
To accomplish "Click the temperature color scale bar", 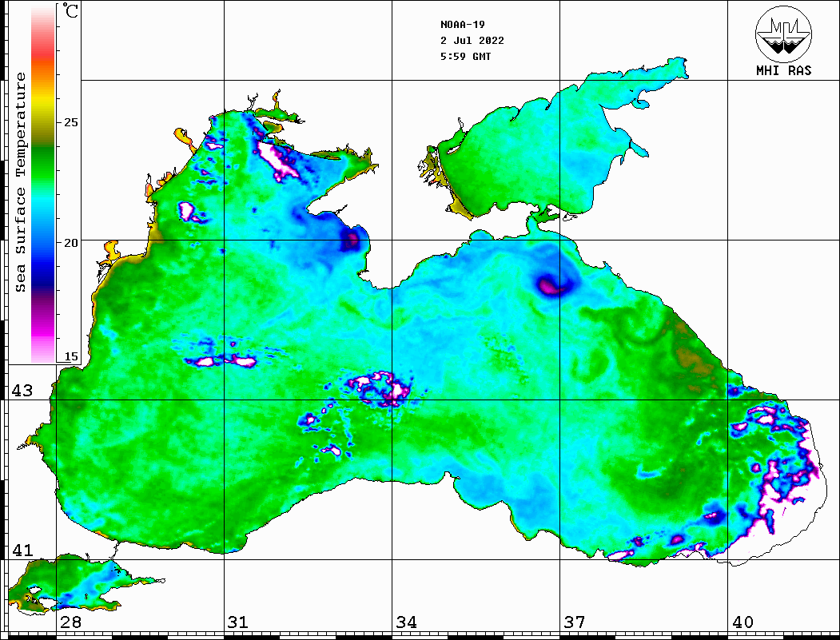I will click(x=43, y=184).
